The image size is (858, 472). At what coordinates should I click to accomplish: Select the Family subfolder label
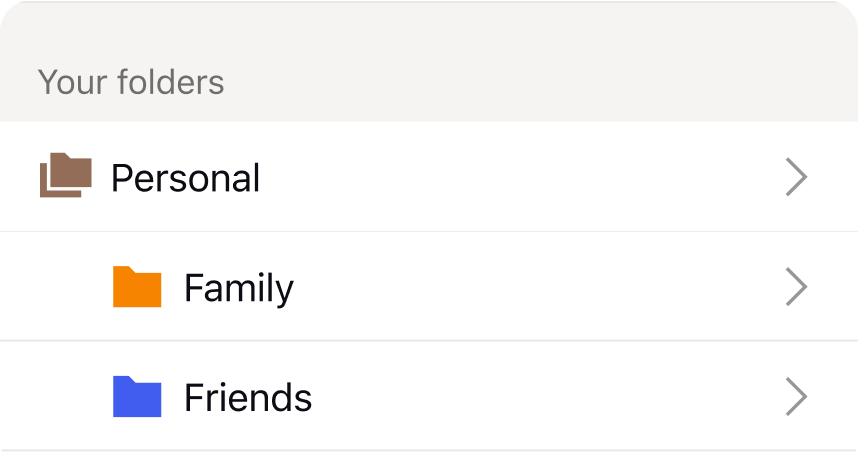tap(239, 288)
